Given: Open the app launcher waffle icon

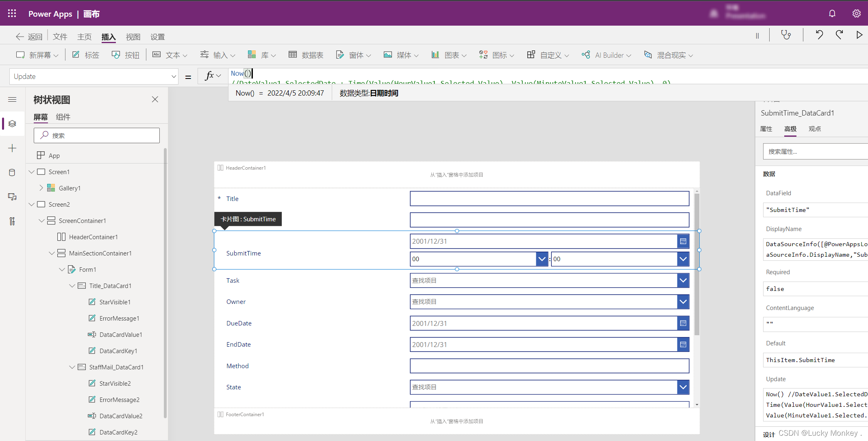Looking at the screenshot, I should pyautogui.click(x=12, y=13).
